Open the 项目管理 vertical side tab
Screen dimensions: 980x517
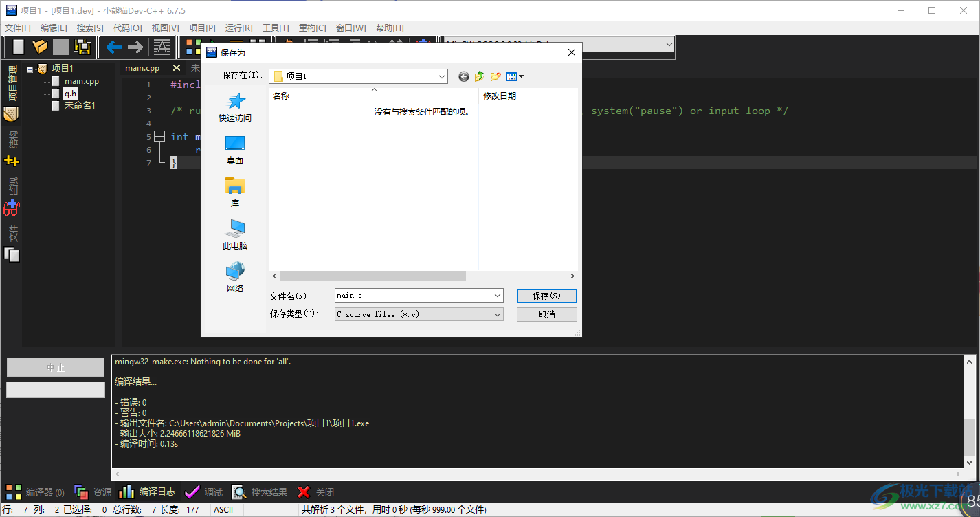pyautogui.click(x=12, y=85)
